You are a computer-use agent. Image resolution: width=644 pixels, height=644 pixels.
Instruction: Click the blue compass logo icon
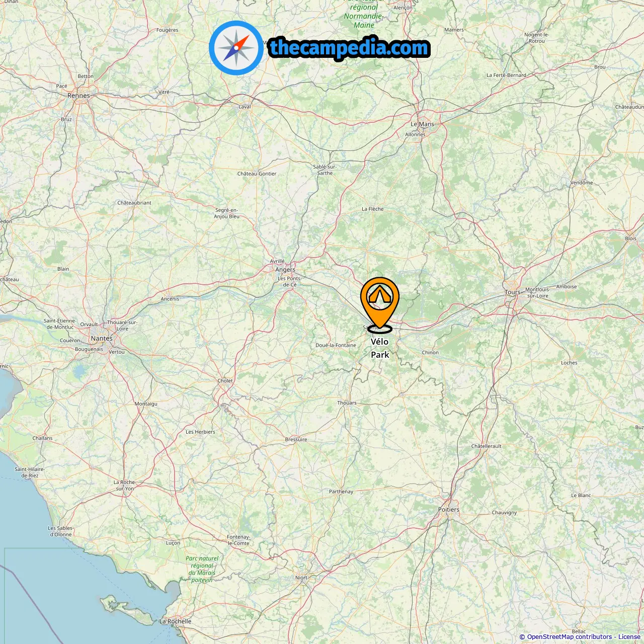[236, 48]
